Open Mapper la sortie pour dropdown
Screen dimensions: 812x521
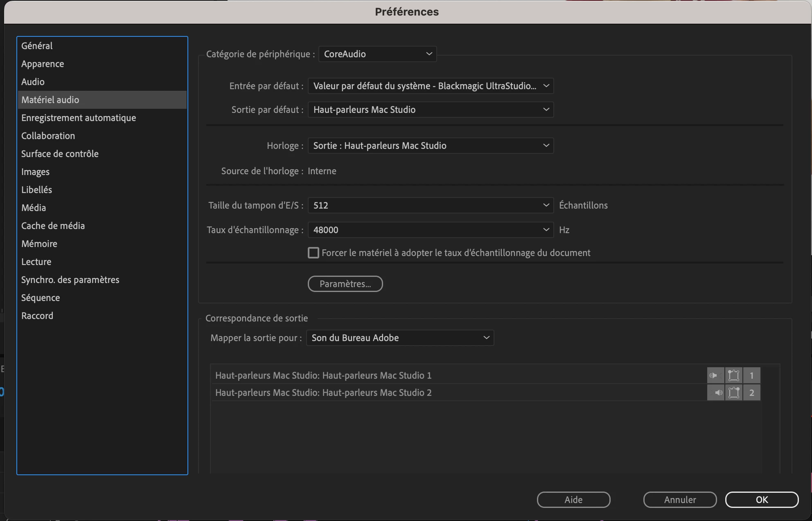pyautogui.click(x=400, y=338)
